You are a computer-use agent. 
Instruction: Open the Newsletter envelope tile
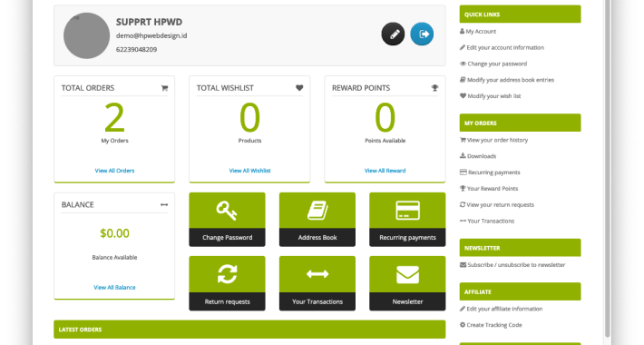coord(407,283)
